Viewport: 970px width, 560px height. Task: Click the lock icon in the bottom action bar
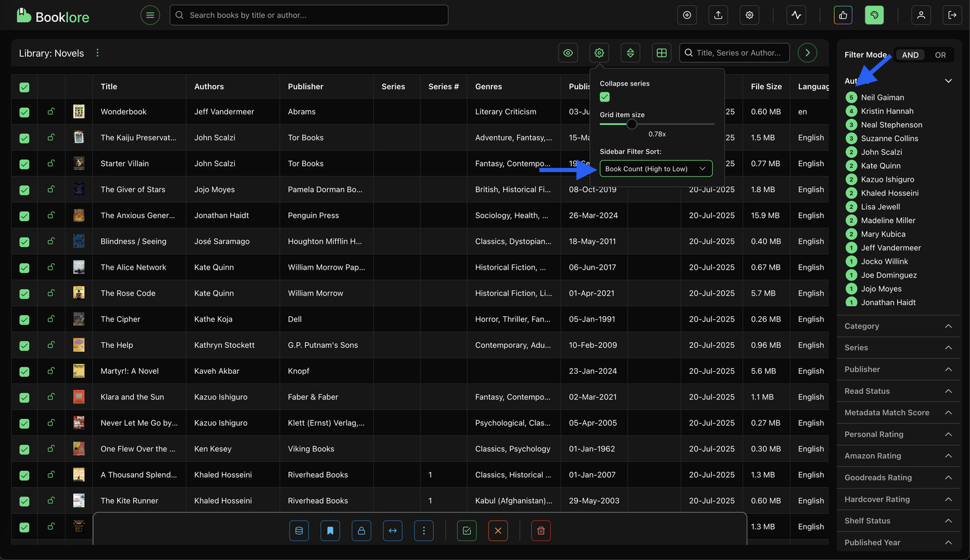361,530
